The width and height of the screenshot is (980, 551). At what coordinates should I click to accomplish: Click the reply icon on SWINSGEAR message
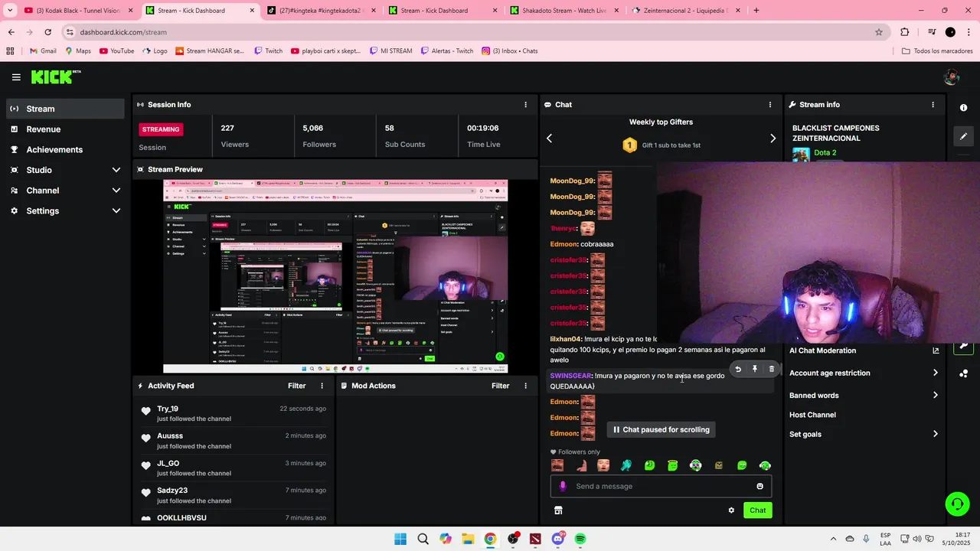tap(738, 369)
